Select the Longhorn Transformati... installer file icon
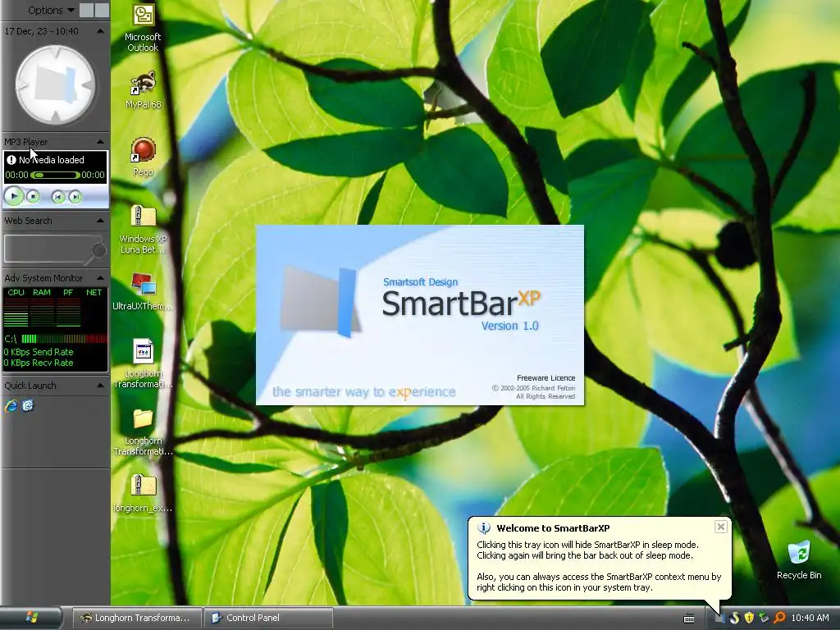The height and width of the screenshot is (630, 840). (x=143, y=363)
